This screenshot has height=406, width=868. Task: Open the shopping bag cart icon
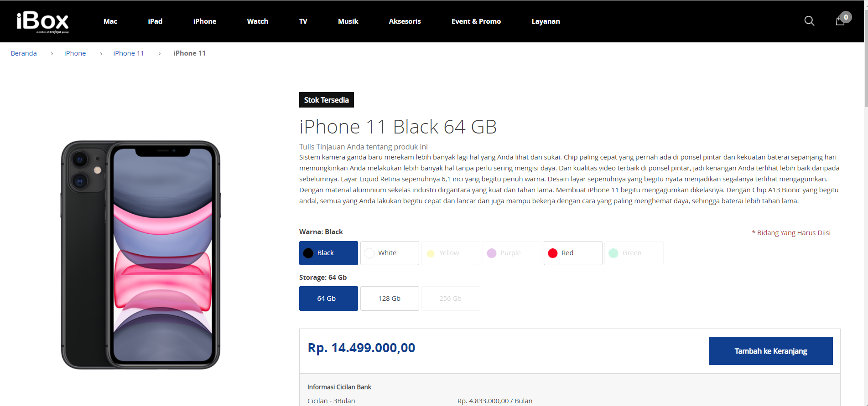point(840,21)
